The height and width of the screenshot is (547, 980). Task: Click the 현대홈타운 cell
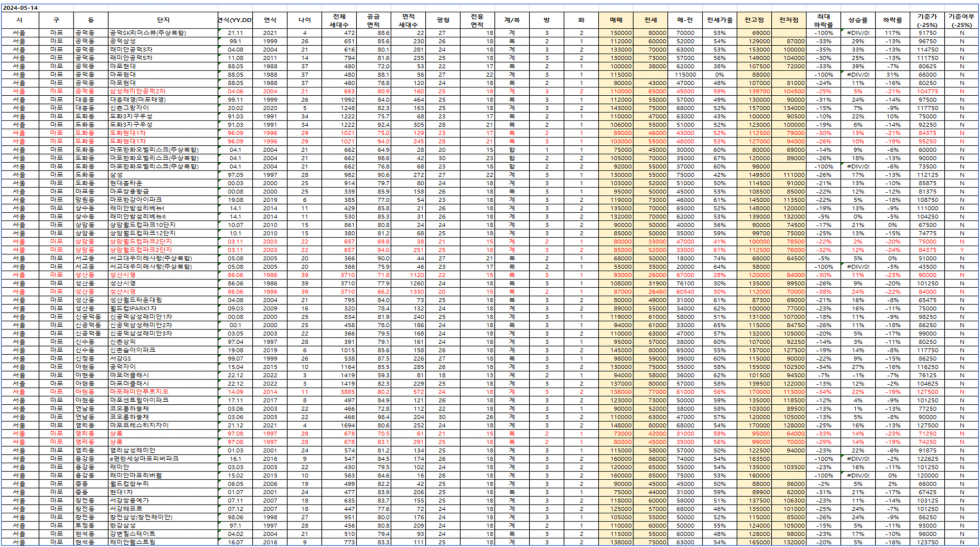tap(163, 183)
